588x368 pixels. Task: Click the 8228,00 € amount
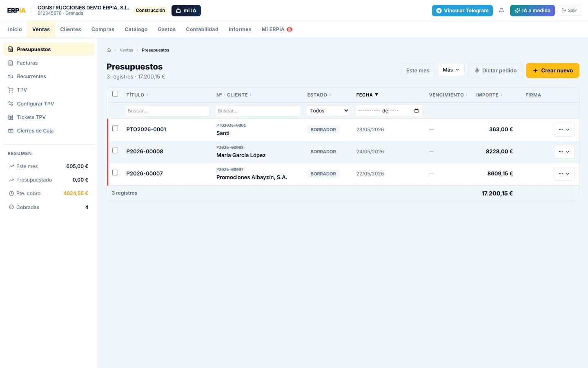coord(499,151)
